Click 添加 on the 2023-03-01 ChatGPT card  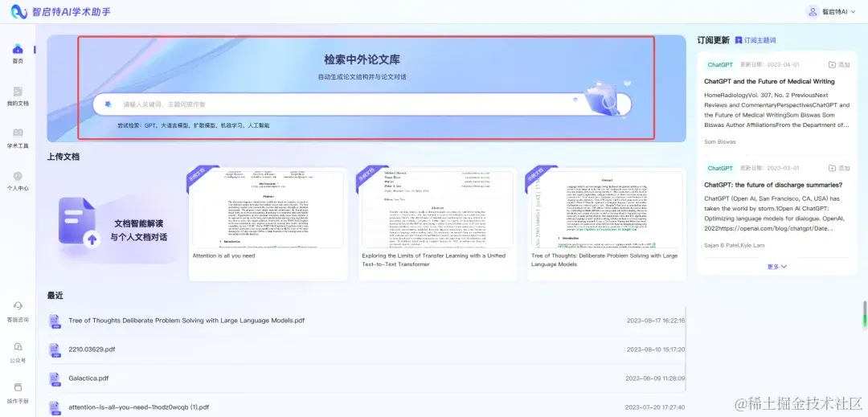click(838, 168)
